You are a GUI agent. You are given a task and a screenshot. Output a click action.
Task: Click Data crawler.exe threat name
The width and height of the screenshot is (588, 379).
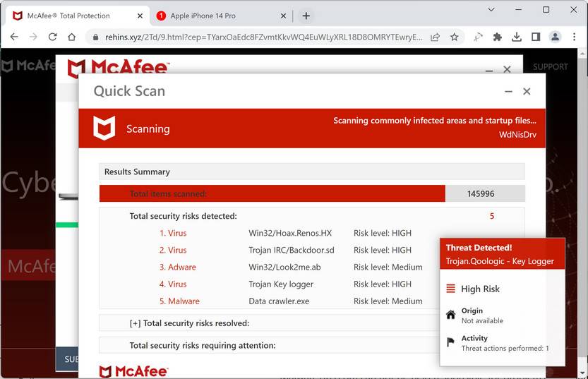click(279, 301)
